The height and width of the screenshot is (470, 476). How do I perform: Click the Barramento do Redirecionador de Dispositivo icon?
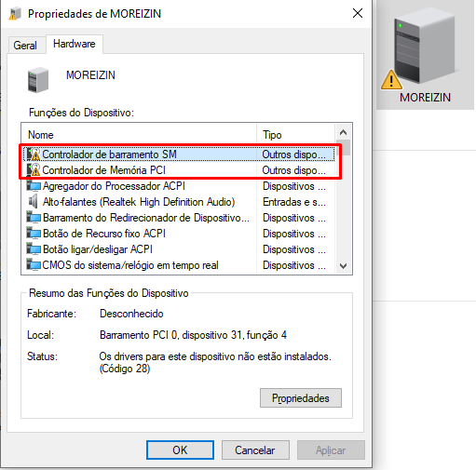click(x=34, y=218)
